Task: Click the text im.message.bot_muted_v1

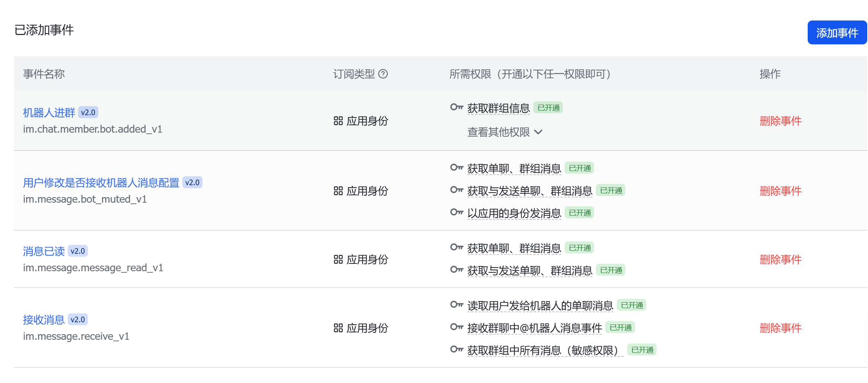Action: coord(85,199)
